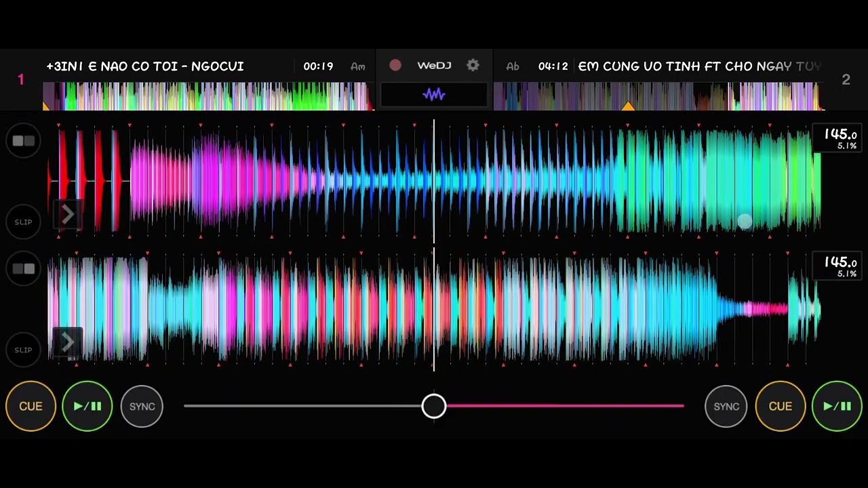
Task: Select deck number 2 label
Action: (846, 79)
